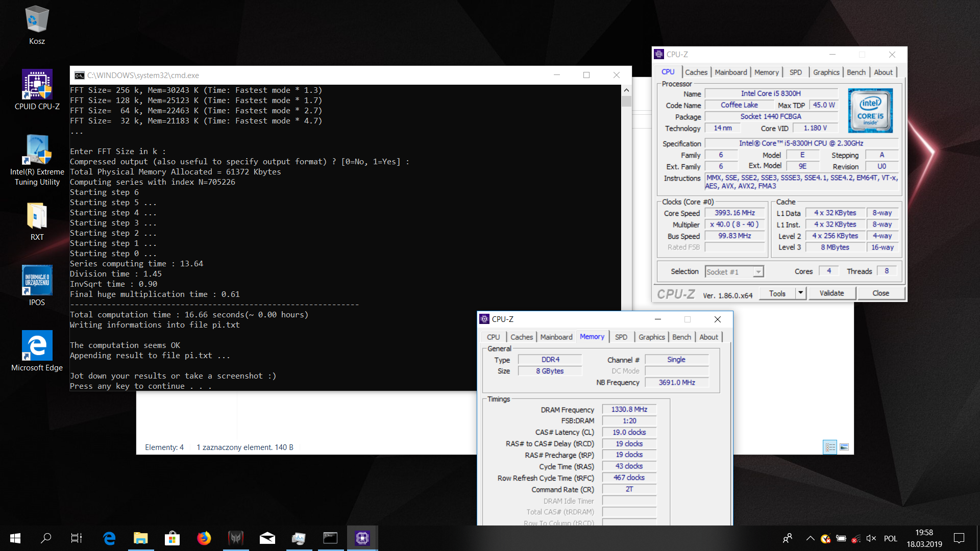Expand the Tools button dropdown arrow
Image resolution: width=980 pixels, height=551 pixels.
pos(800,293)
